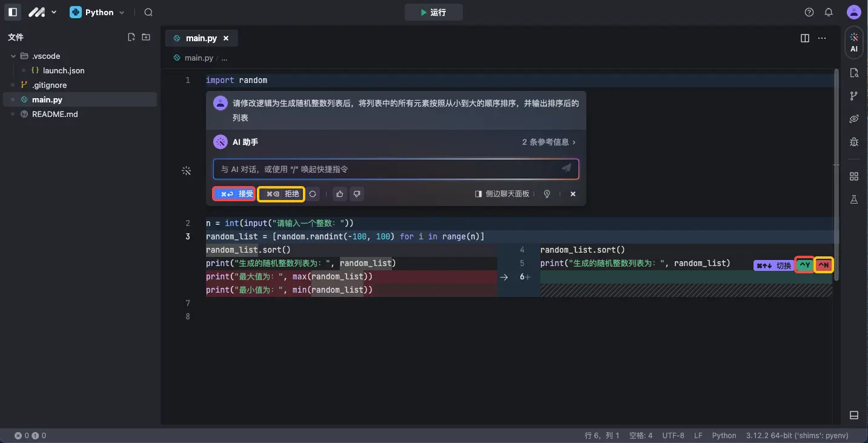The width and height of the screenshot is (868, 443).
Task: Click the breadcrumb ellipsis after main.py
Action: point(224,58)
